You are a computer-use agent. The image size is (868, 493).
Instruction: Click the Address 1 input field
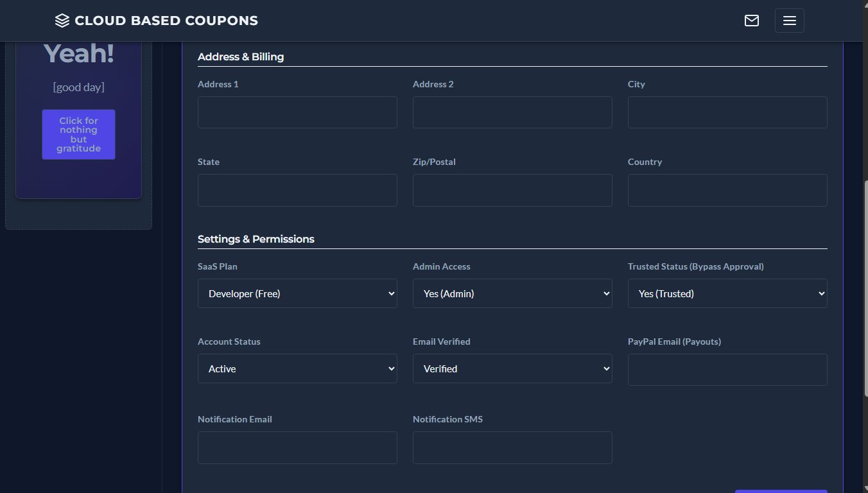pos(297,112)
